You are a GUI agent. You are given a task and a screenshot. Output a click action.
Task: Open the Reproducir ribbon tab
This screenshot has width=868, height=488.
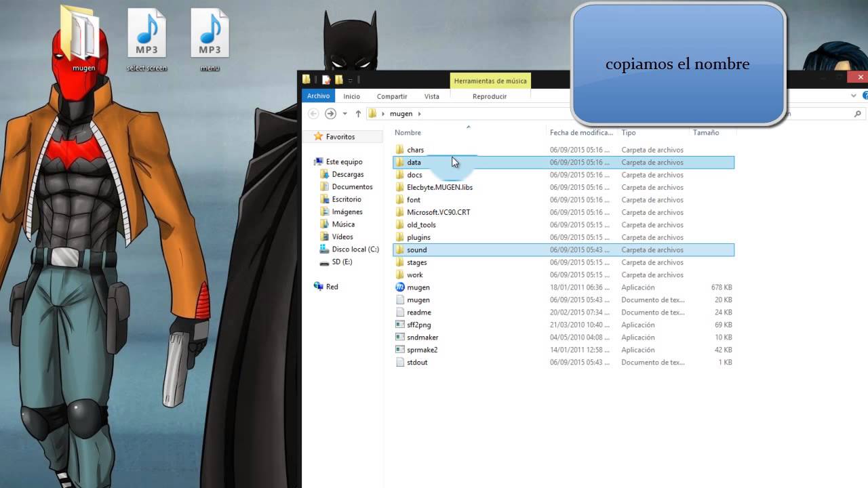490,96
